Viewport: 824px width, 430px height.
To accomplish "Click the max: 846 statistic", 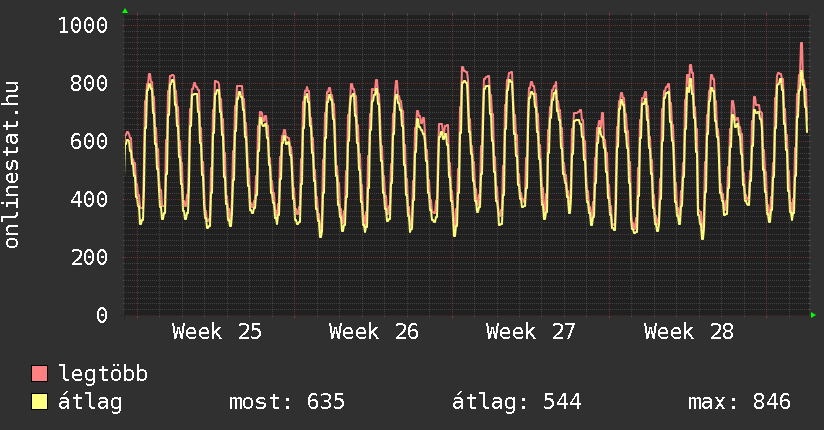I will [739, 402].
